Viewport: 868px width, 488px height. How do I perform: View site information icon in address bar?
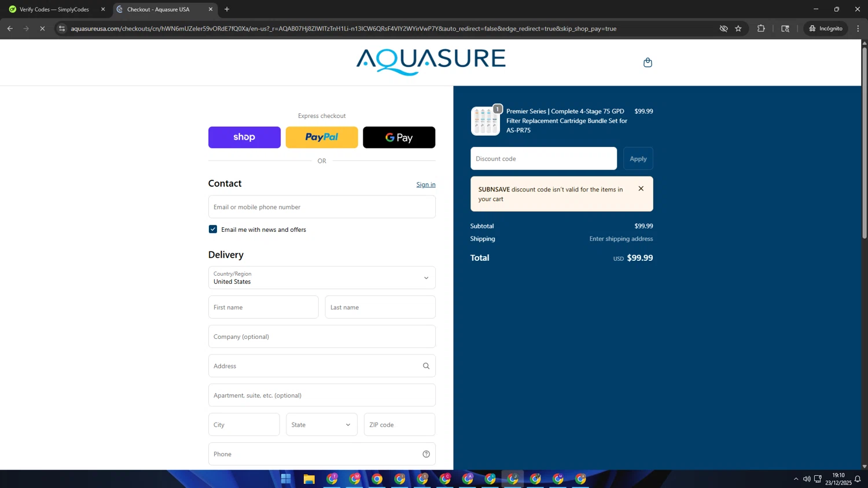point(62,28)
